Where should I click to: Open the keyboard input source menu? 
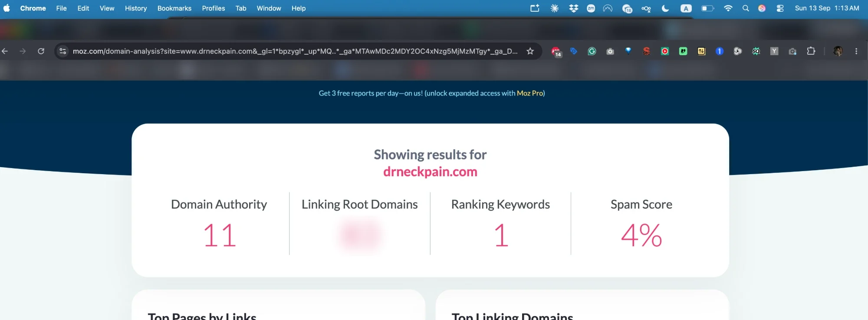(x=686, y=8)
